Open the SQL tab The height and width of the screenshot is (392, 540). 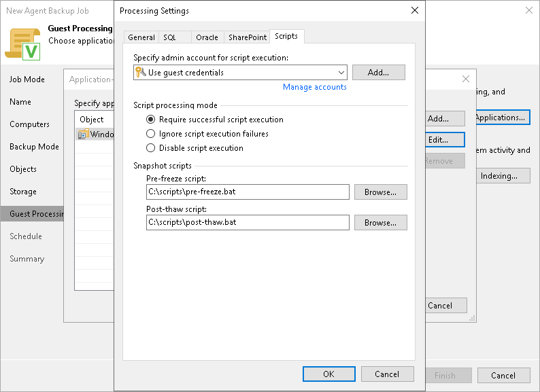click(x=169, y=37)
